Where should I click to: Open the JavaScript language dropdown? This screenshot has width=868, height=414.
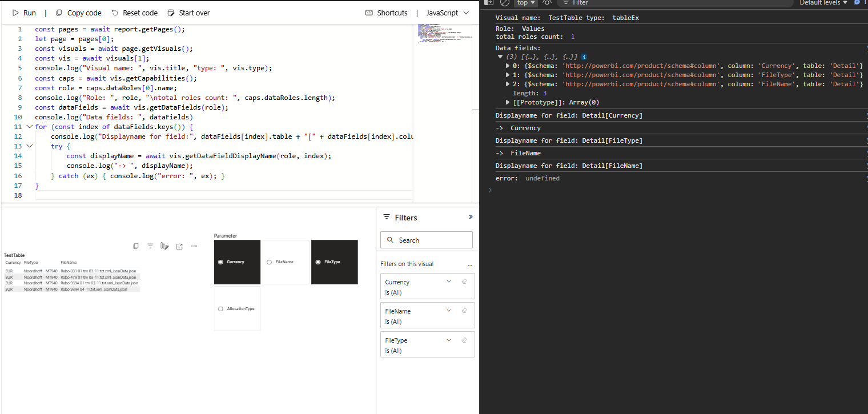448,13
